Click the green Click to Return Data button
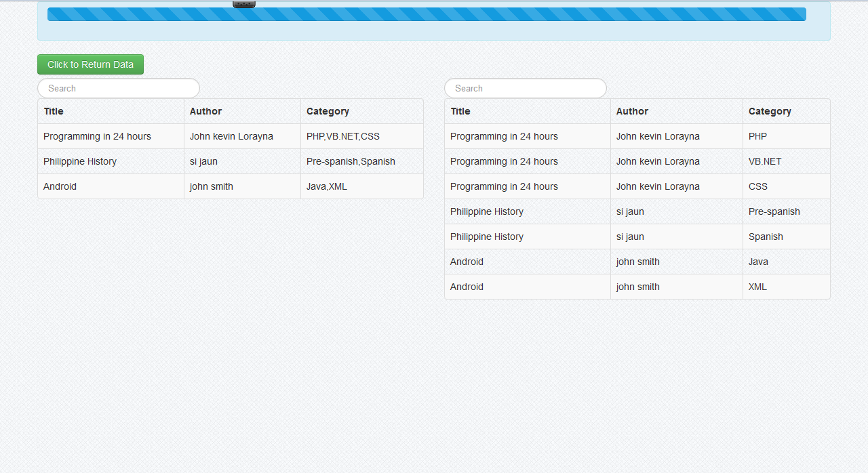The image size is (868, 473). click(x=90, y=64)
